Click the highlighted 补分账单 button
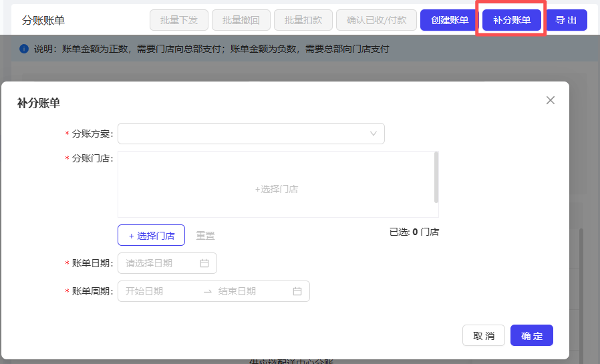The width and height of the screenshot is (600, 364). coord(512,20)
